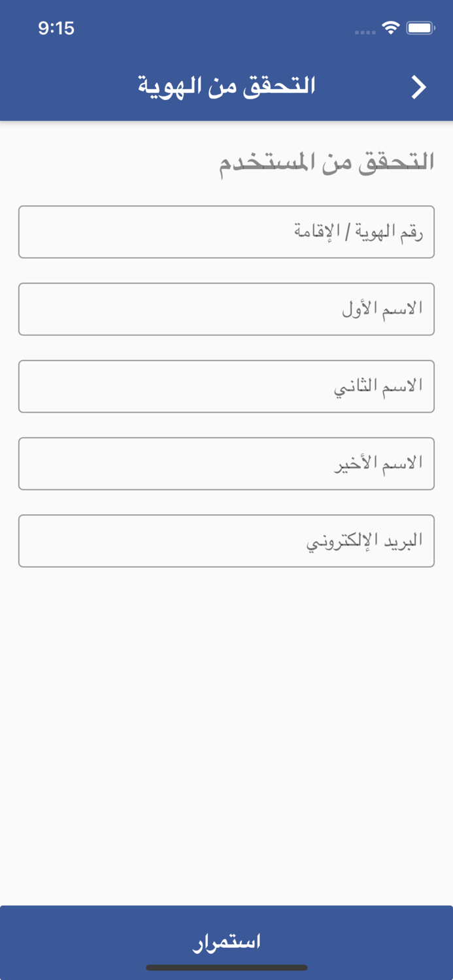Tap the blue navigation header area
The height and width of the screenshot is (980, 453).
[x=226, y=84]
